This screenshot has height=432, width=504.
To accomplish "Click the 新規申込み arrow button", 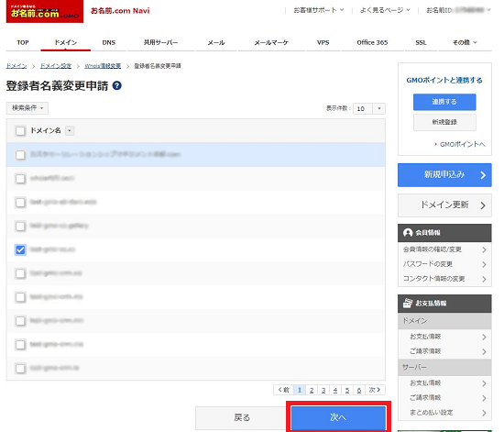I will tap(444, 175).
